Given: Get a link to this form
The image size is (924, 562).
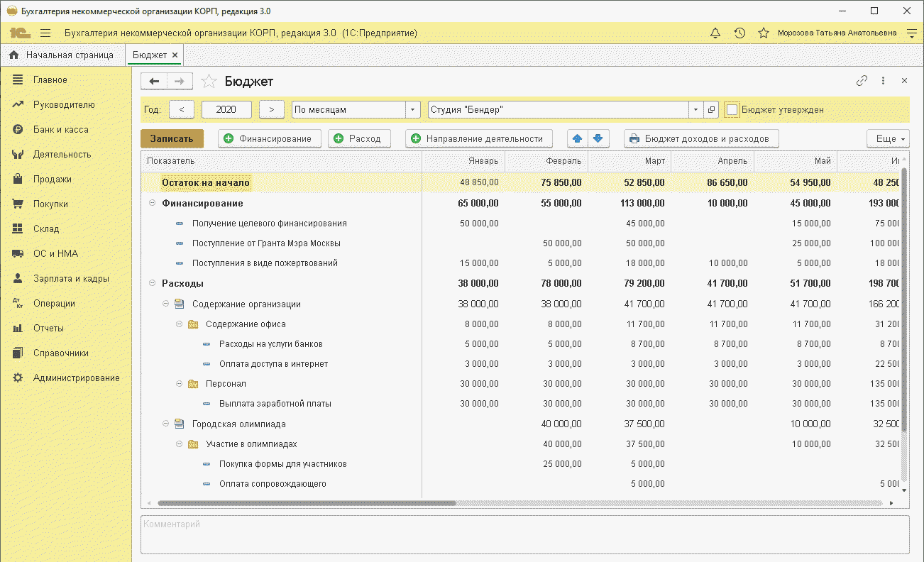Looking at the screenshot, I should tap(862, 81).
